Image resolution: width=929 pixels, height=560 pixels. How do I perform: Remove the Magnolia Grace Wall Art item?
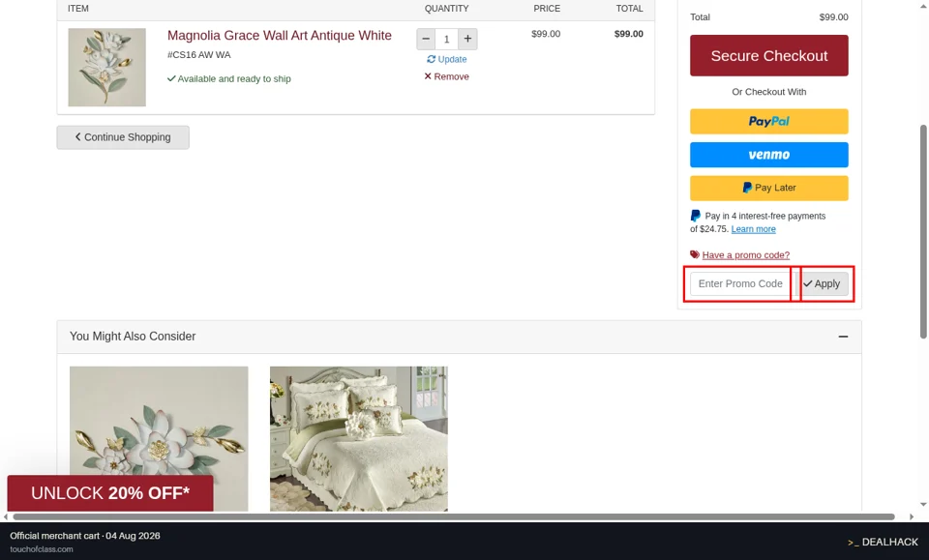tap(447, 76)
